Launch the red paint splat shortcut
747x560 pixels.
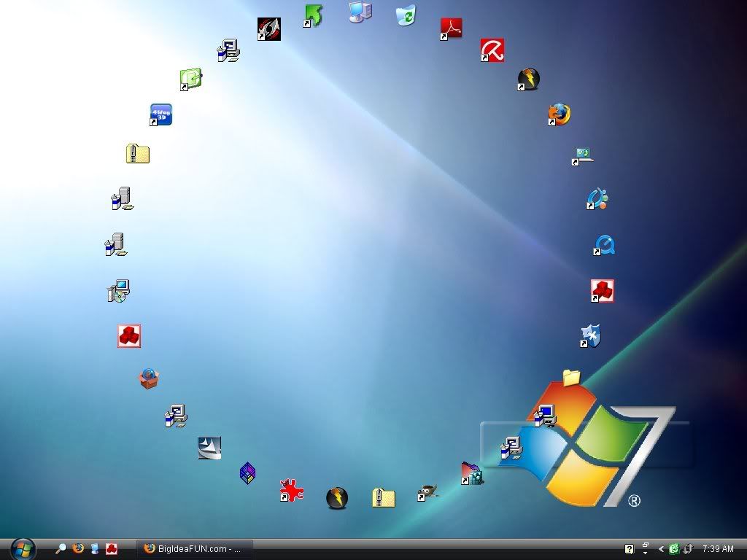pyautogui.click(x=291, y=490)
